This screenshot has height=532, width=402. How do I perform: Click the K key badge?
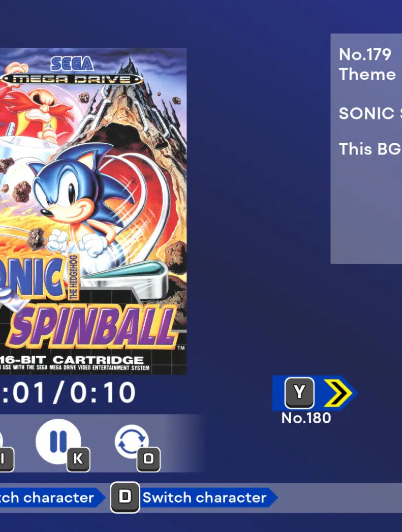pyautogui.click(x=78, y=459)
